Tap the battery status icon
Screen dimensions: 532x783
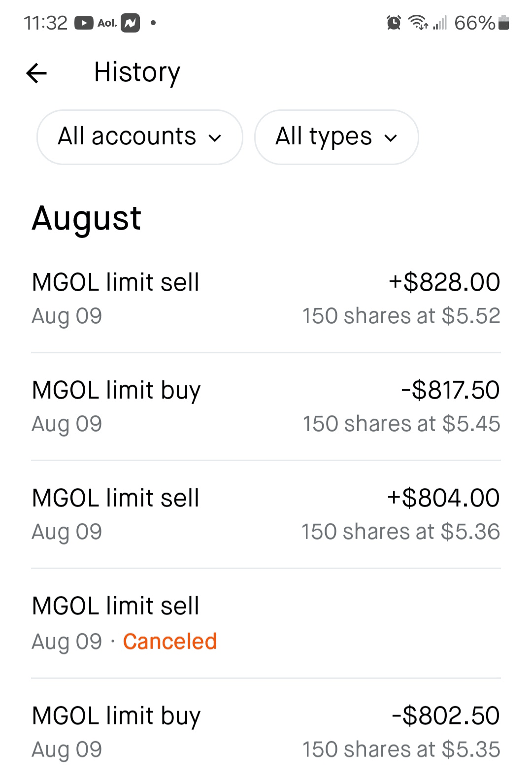pos(503,23)
